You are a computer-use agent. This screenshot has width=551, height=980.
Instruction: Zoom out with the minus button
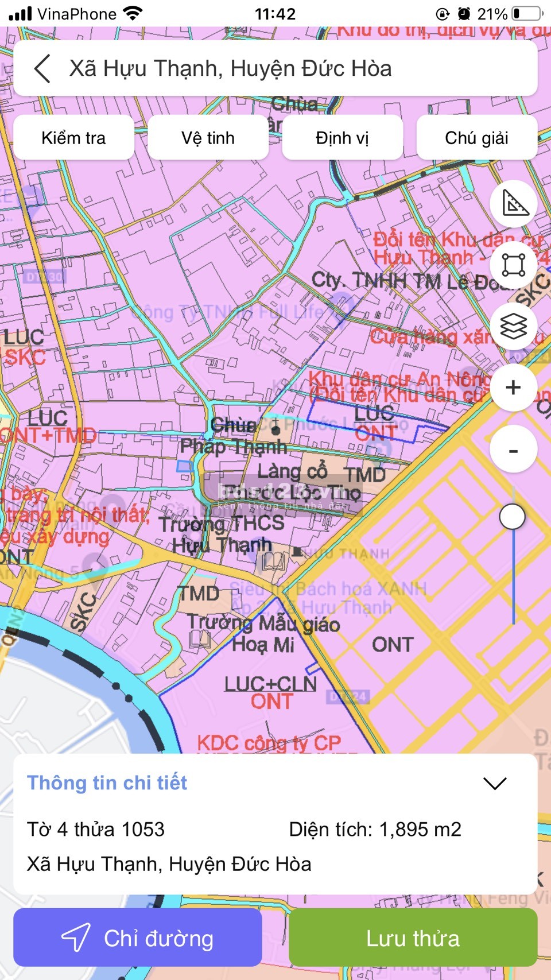[514, 450]
